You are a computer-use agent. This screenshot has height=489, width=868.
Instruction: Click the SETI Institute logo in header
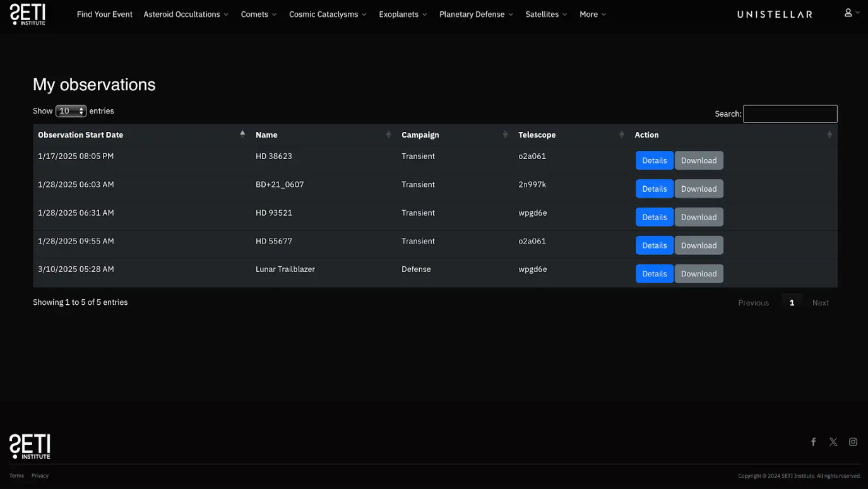pyautogui.click(x=28, y=14)
